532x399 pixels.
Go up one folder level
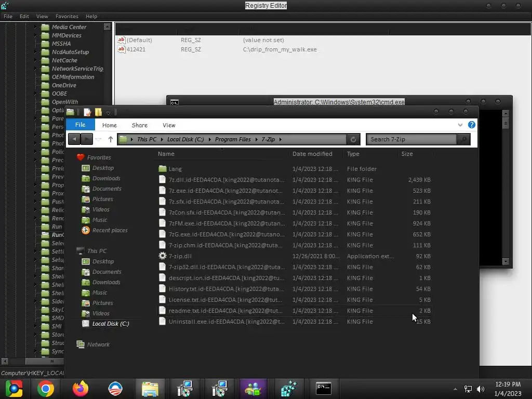click(110, 139)
